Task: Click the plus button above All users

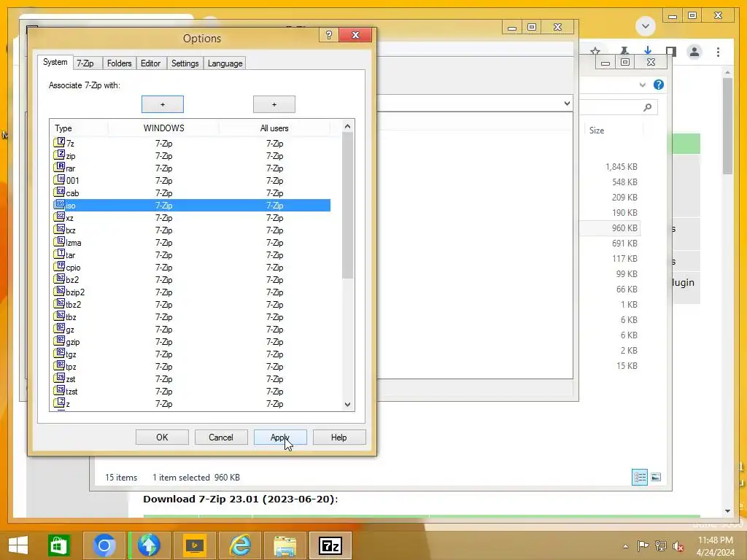Action: click(274, 104)
